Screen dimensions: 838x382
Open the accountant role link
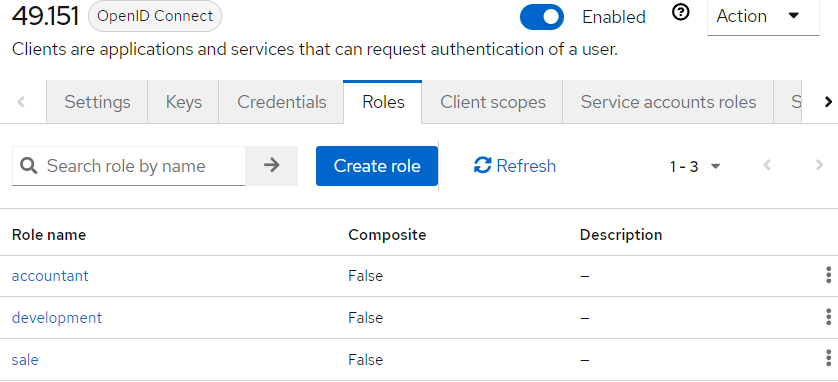click(x=50, y=276)
